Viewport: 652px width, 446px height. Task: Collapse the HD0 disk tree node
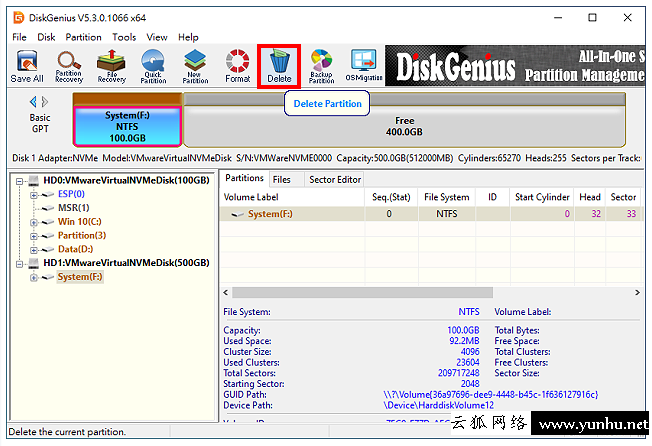click(x=20, y=181)
